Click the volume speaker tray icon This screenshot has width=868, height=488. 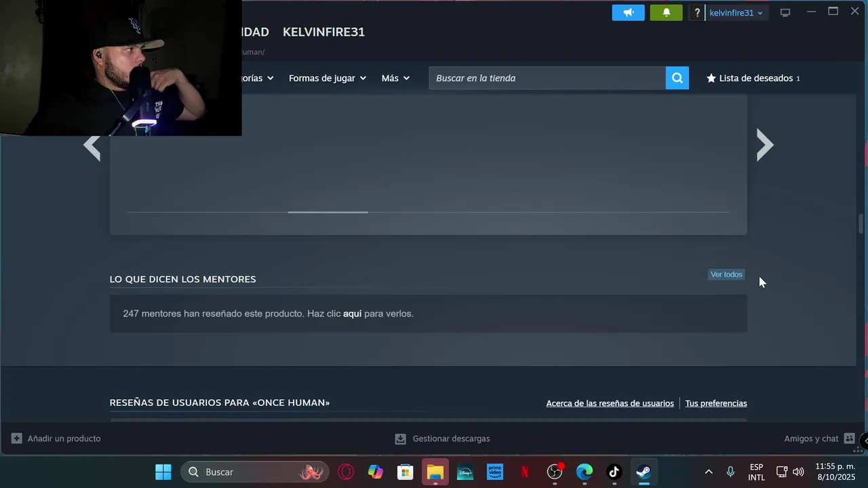pos(798,472)
